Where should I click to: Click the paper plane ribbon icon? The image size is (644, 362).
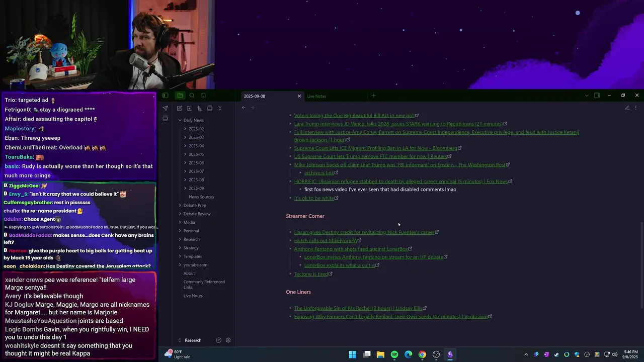pos(165,108)
